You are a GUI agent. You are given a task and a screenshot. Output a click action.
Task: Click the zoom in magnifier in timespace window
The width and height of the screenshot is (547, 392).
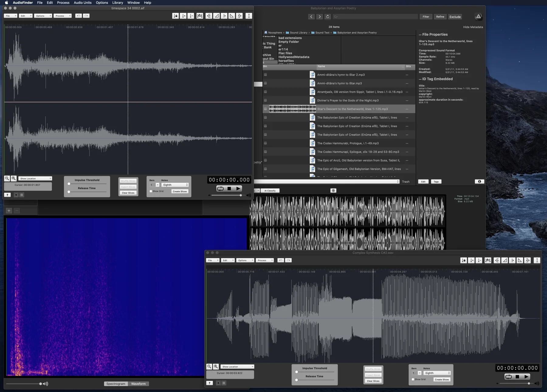(14, 178)
